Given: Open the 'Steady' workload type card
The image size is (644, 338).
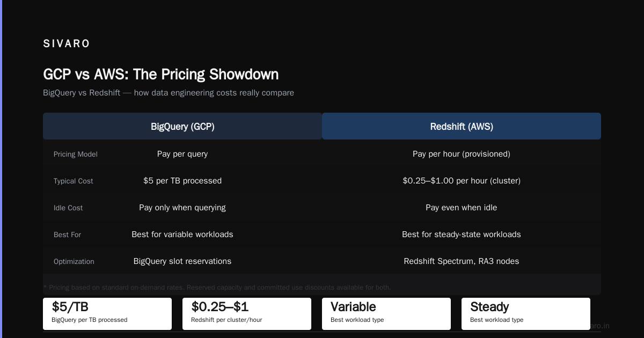Looking at the screenshot, I should tap(526, 314).
